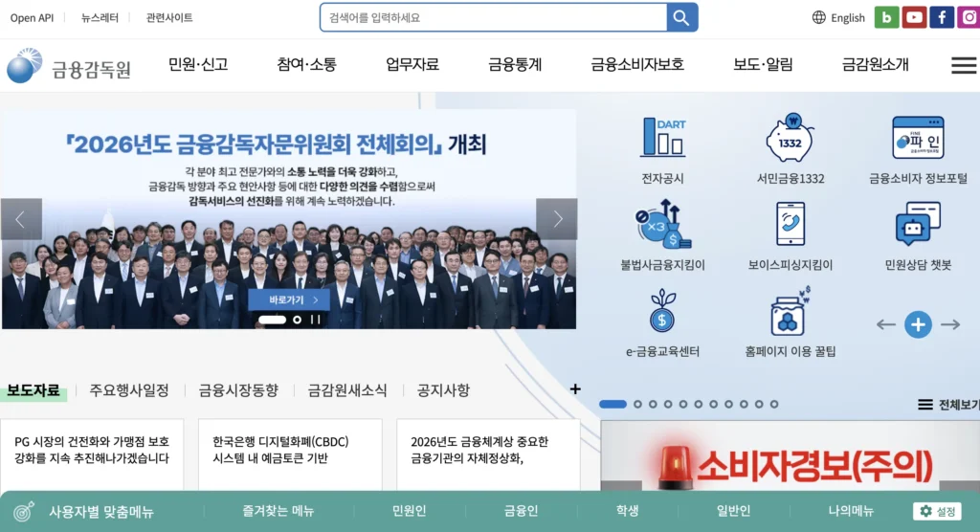Select the second banner slide dot

point(297,320)
